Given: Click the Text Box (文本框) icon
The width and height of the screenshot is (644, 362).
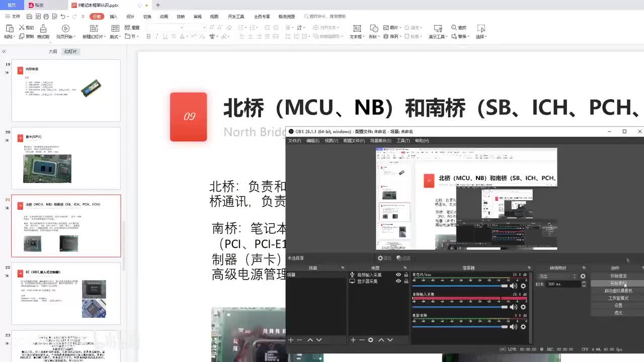Looking at the screenshot, I should (357, 28).
